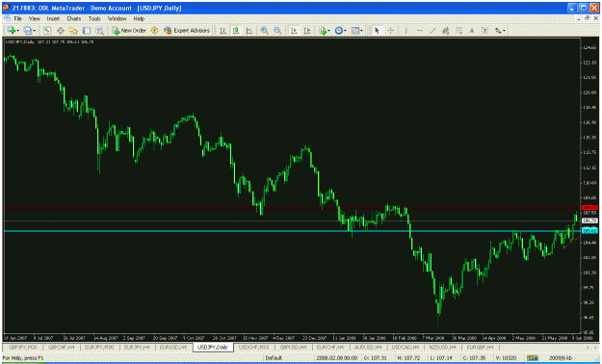Zoom in the chart with the magnifier plus icon
The image size is (602, 364).
[x=265, y=31]
